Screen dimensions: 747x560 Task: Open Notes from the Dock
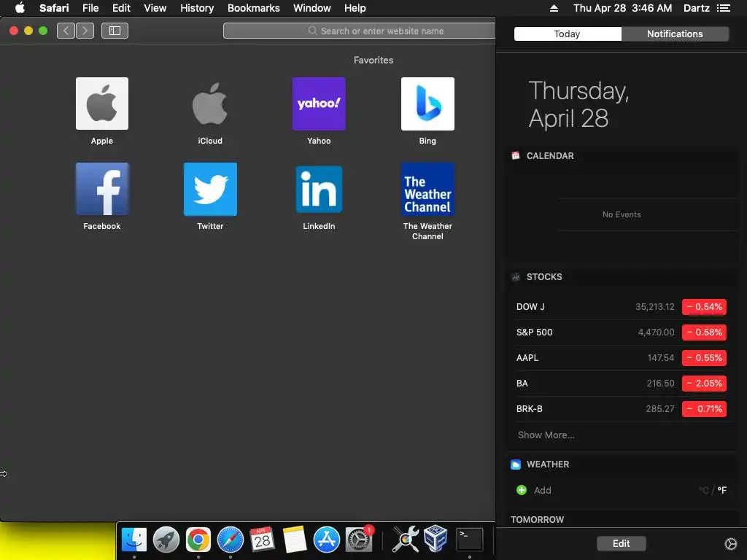295,540
